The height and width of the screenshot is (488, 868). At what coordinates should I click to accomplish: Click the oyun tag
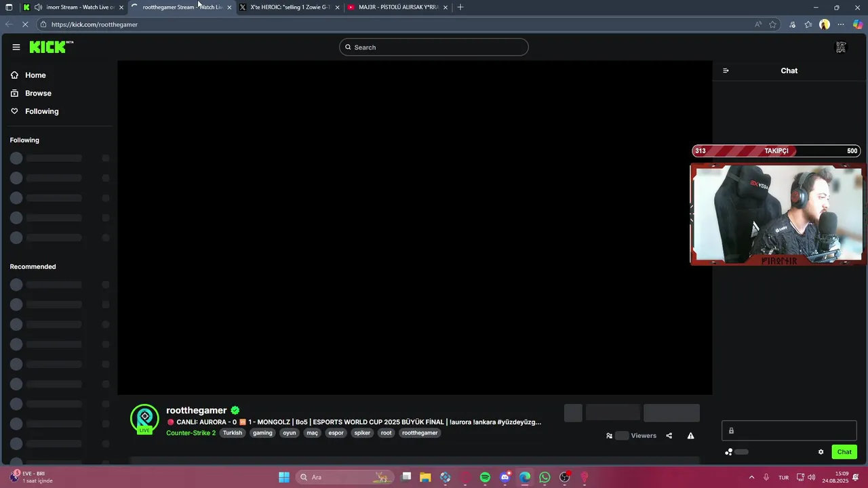click(290, 433)
